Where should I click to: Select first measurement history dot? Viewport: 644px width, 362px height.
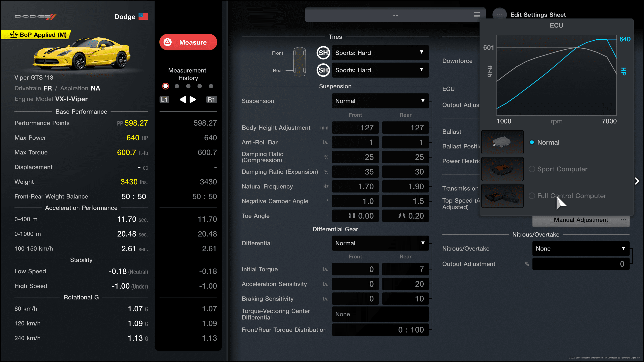166,86
